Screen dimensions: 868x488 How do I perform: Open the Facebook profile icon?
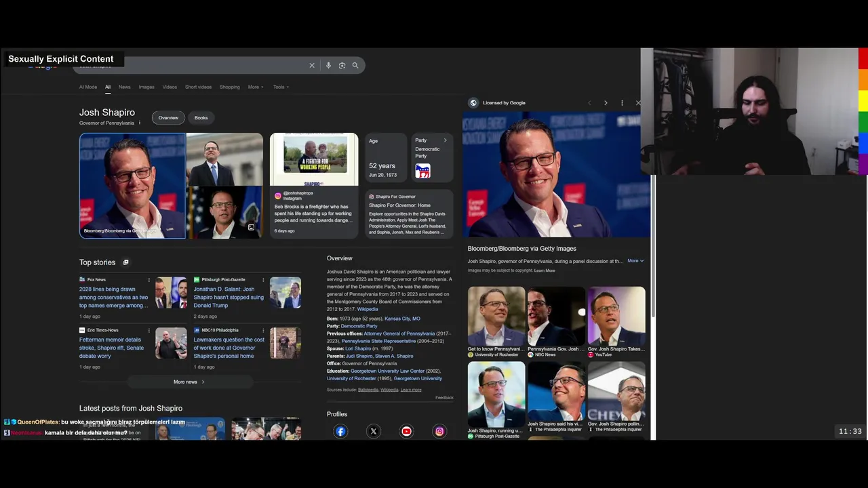340,431
